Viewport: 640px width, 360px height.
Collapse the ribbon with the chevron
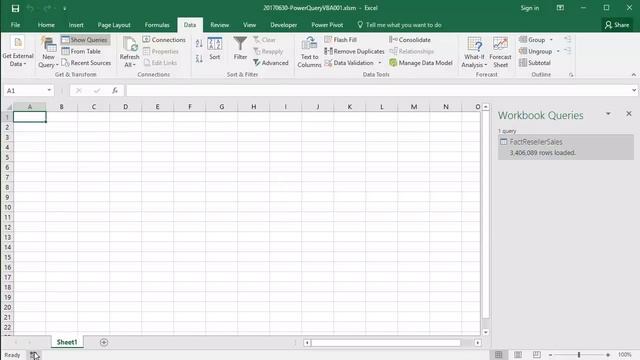(x=633, y=75)
